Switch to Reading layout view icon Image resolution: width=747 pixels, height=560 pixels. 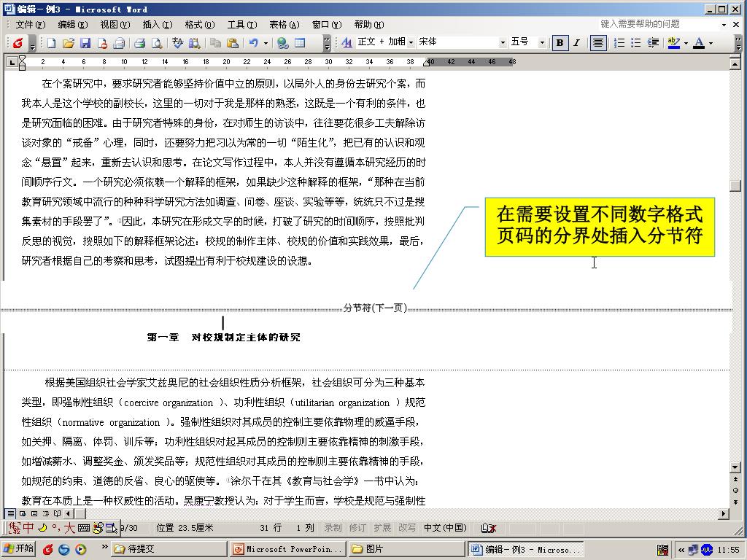tap(57, 513)
